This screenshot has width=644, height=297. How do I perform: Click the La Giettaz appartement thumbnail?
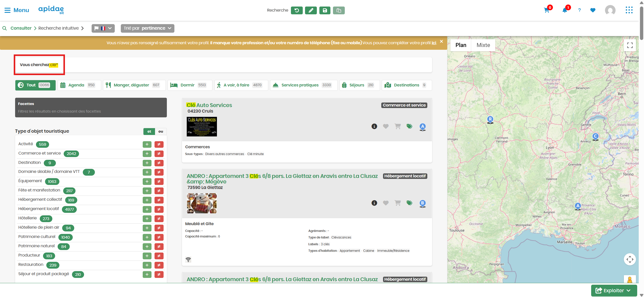coord(202,203)
